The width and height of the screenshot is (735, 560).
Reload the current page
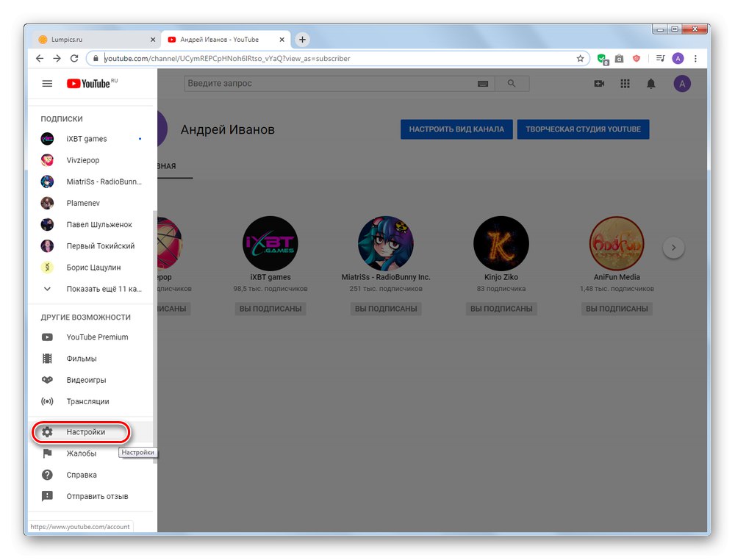74,59
